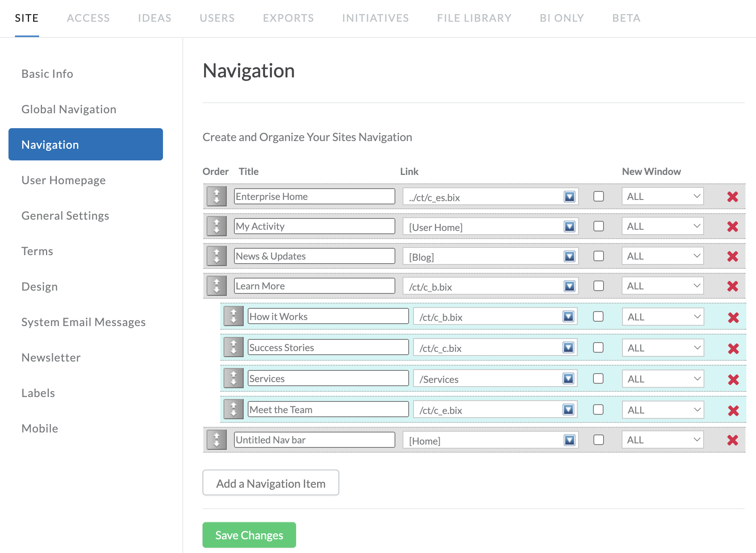This screenshot has width=756, height=553.
Task: Enable new window for Untitled Nav bar
Action: pyautogui.click(x=599, y=440)
